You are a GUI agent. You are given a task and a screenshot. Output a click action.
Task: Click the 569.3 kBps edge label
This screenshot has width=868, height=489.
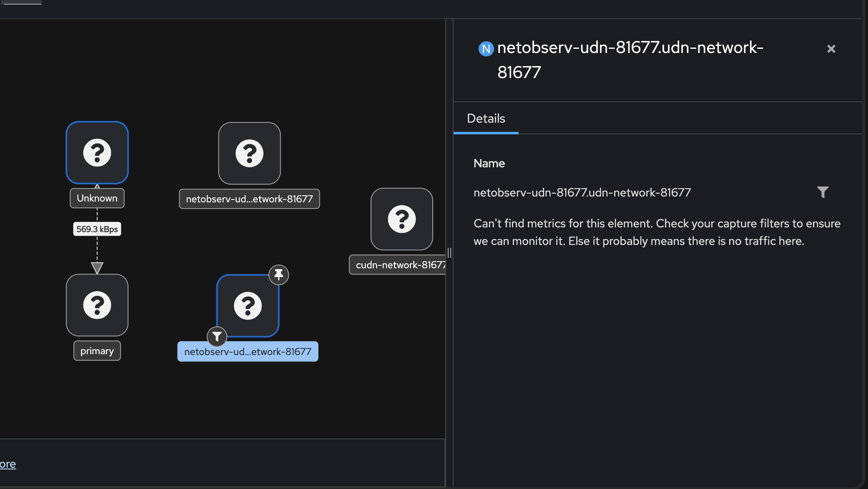click(97, 229)
